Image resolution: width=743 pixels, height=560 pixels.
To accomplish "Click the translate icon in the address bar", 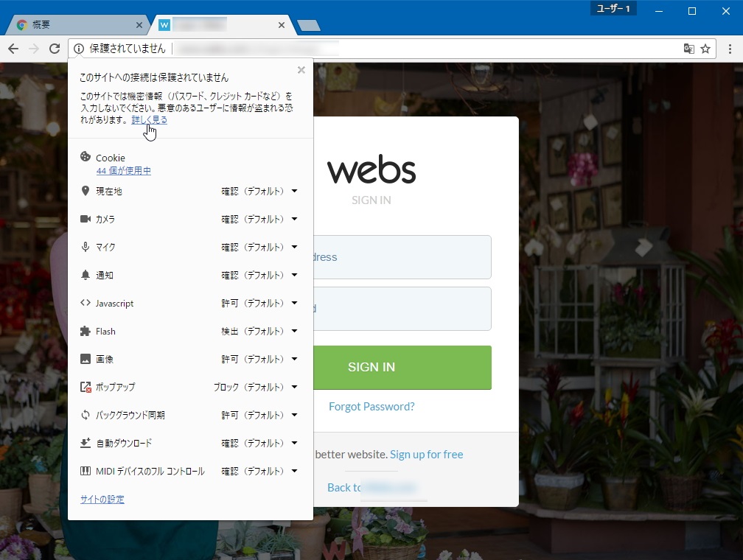I will [688, 48].
